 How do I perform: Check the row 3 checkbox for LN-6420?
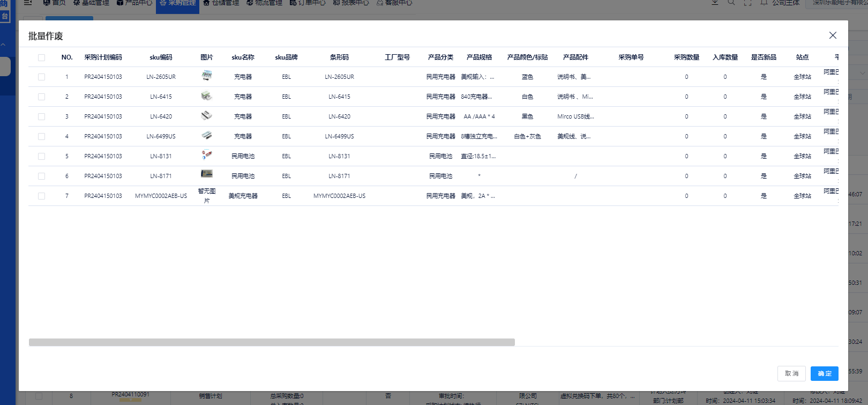(x=41, y=117)
